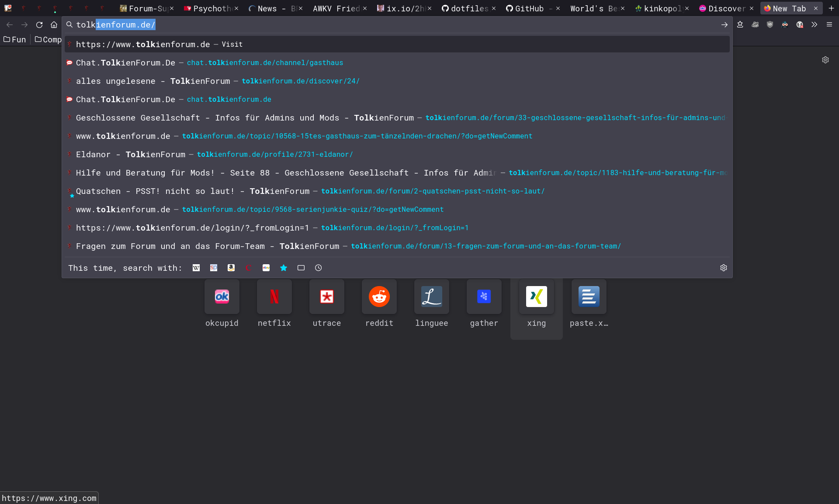
Task: Open alles ungelesene - TolkienForum suggestion
Action: coord(397,81)
